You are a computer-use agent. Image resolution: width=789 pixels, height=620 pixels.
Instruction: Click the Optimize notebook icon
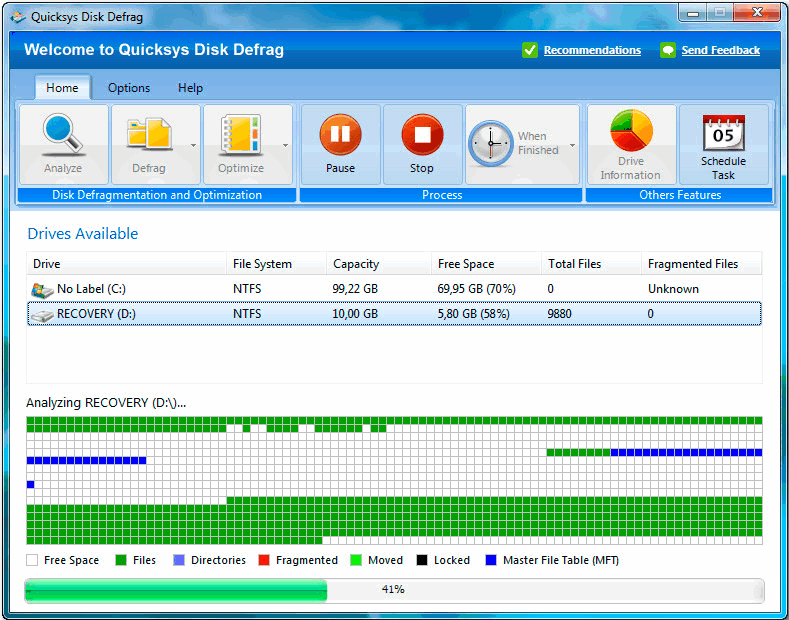(242, 134)
